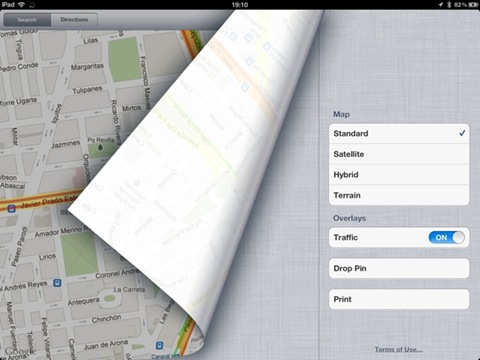
Task: Open the Terms of Use link
Action: point(399,349)
